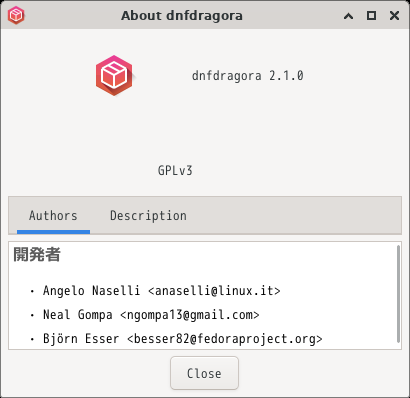Click Angelo Naselli's email address
This screenshot has height=398, width=410.
pyautogui.click(x=214, y=291)
